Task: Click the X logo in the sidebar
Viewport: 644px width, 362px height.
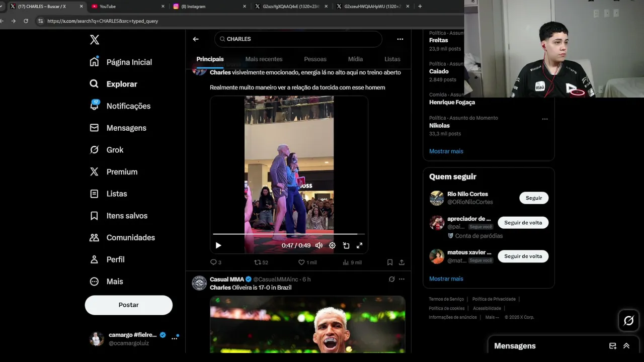Action: point(95,40)
